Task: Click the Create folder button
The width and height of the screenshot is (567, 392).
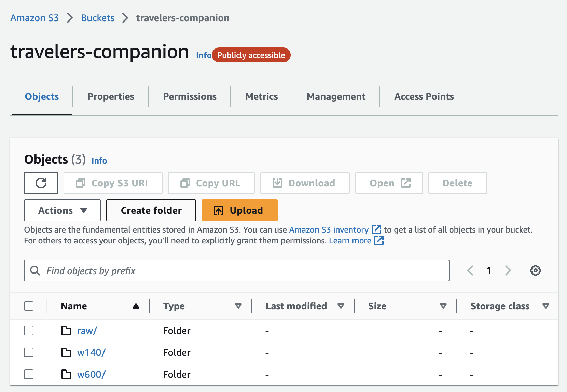Action: pyautogui.click(x=151, y=210)
